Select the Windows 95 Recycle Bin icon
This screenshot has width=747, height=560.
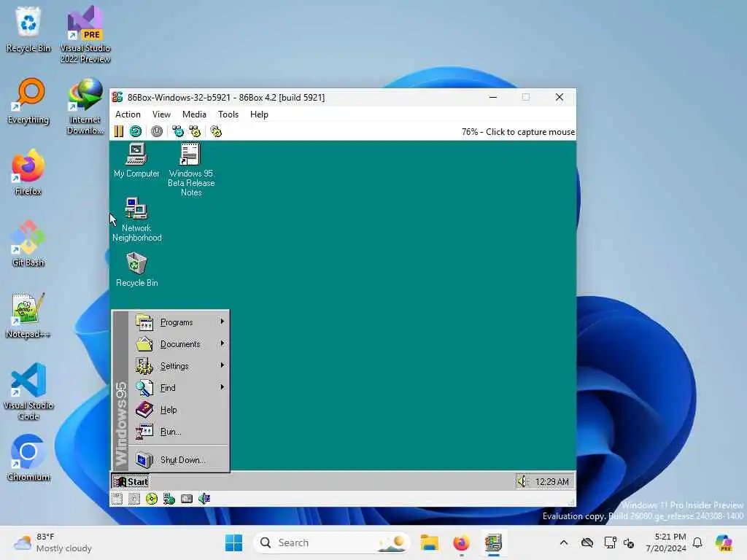[x=136, y=270]
